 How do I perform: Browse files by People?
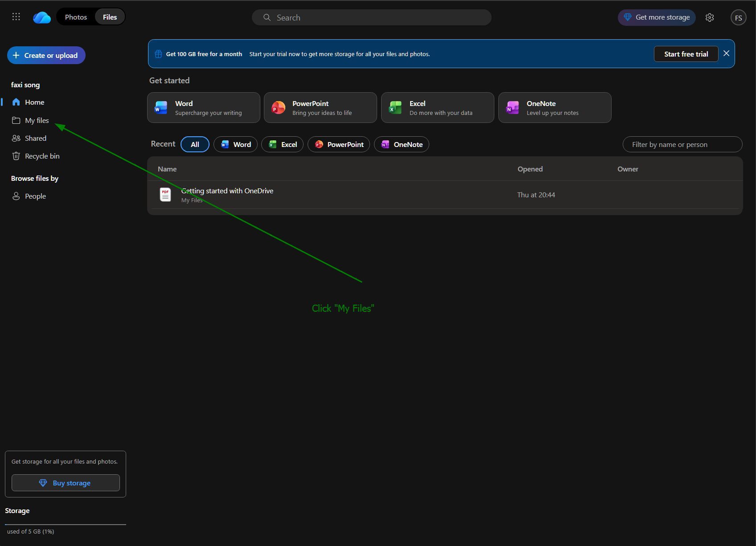(x=35, y=196)
